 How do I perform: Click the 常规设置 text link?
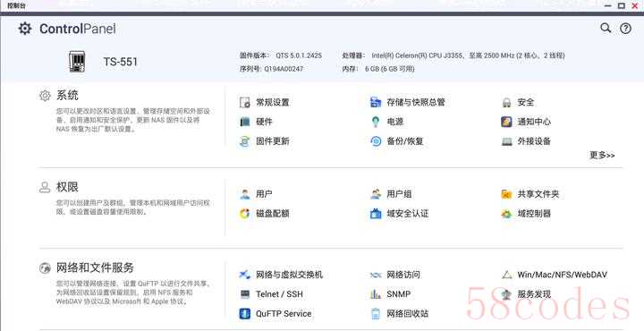[273, 102]
